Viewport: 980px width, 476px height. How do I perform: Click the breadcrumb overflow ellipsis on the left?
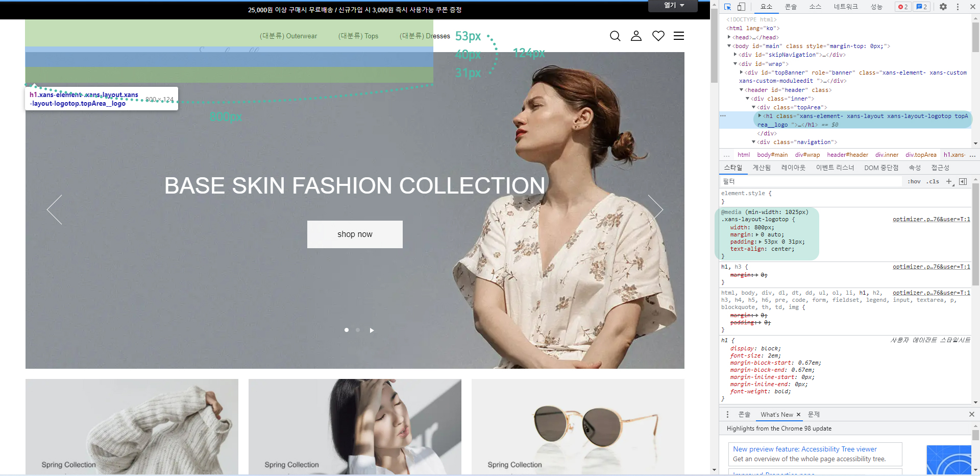coord(727,155)
